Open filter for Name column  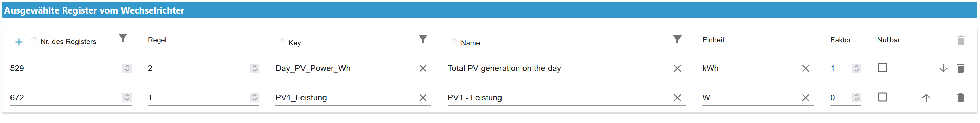click(677, 39)
